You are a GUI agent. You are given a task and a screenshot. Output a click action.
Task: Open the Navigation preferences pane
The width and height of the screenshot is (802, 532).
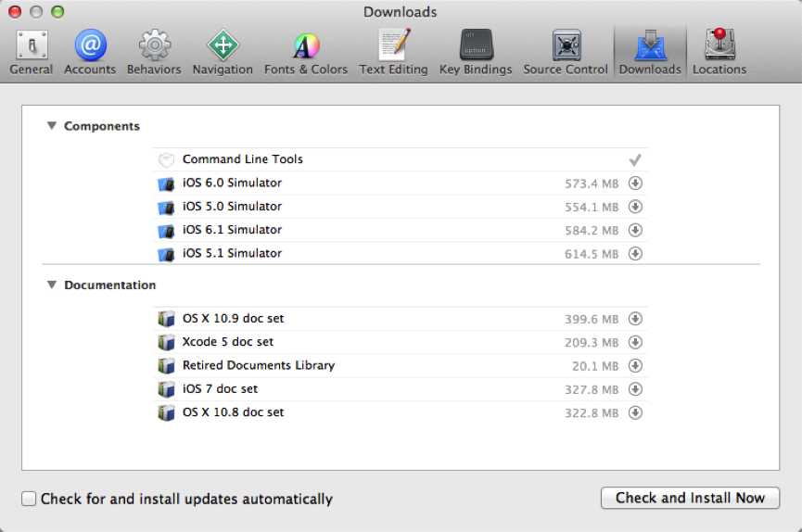tap(223, 52)
